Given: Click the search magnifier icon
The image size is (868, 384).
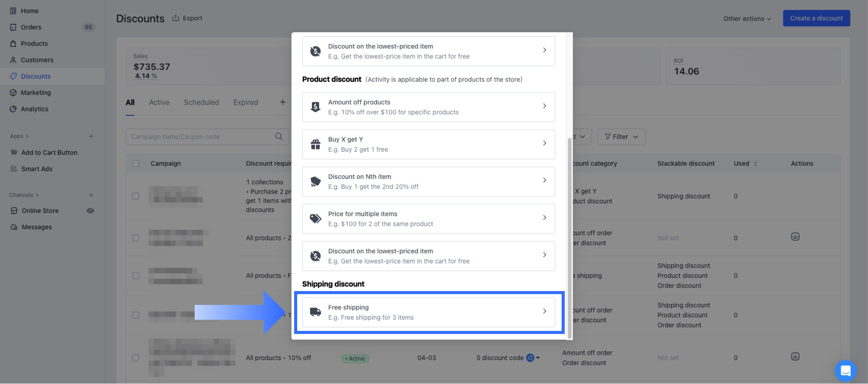Looking at the screenshot, I should tap(279, 136).
